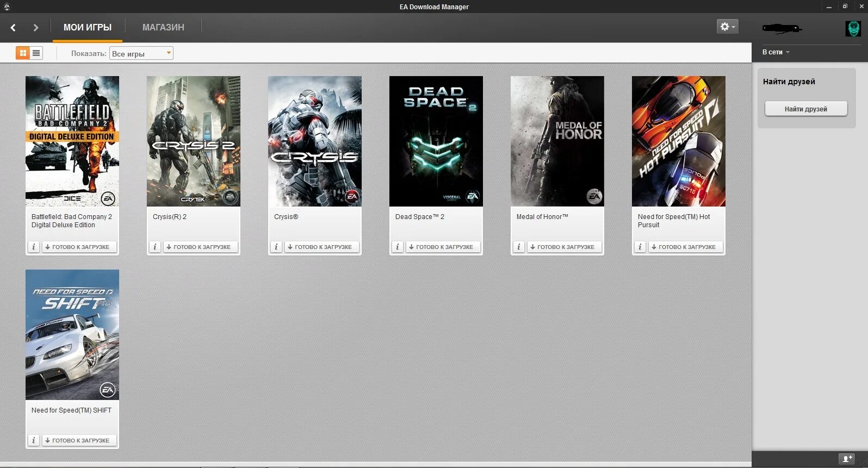868x468 pixels.
Task: Download Crysis® via Готово к загрузке
Action: coord(321,247)
